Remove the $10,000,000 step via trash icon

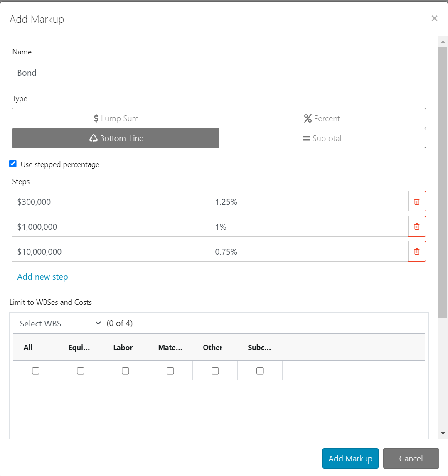click(417, 251)
